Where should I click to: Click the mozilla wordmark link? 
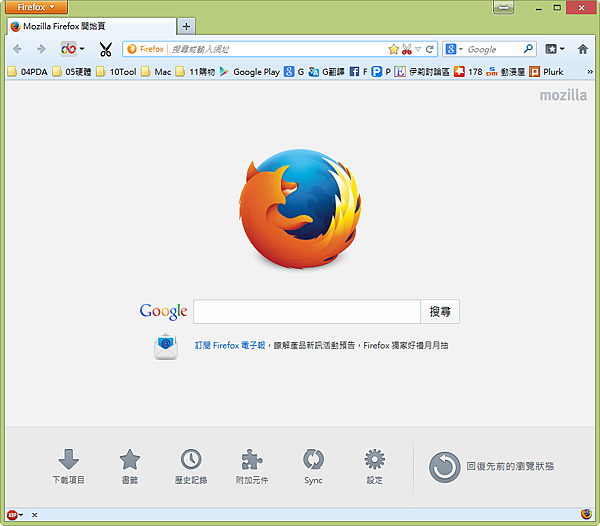pyautogui.click(x=563, y=95)
